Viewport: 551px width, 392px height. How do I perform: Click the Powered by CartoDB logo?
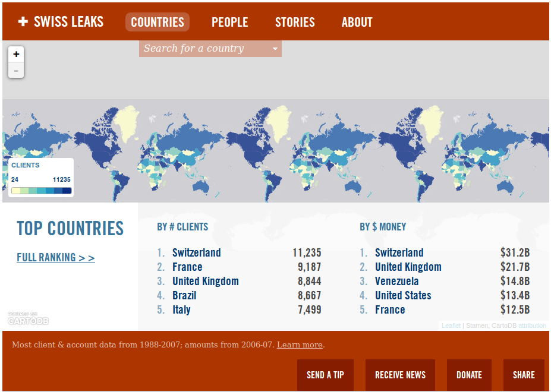28,318
